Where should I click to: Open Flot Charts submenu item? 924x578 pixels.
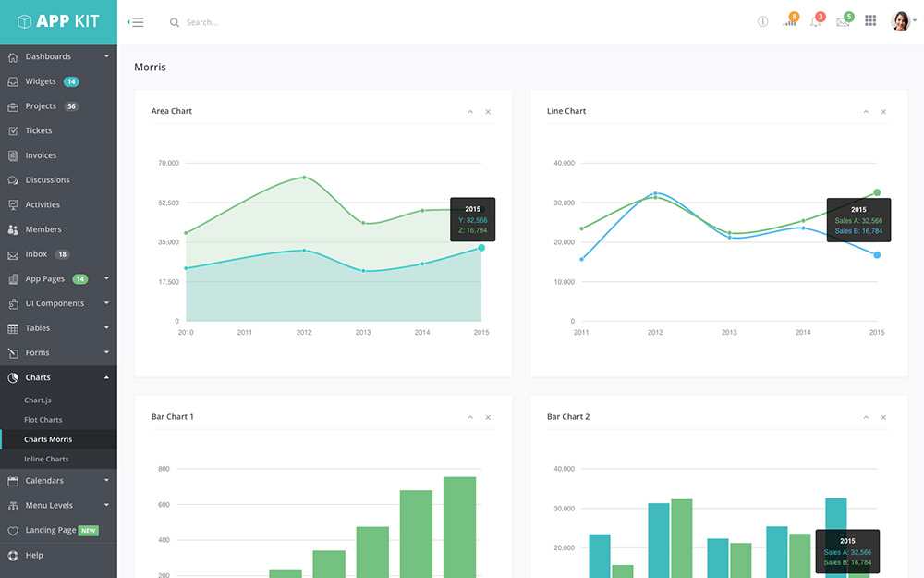[43, 420]
